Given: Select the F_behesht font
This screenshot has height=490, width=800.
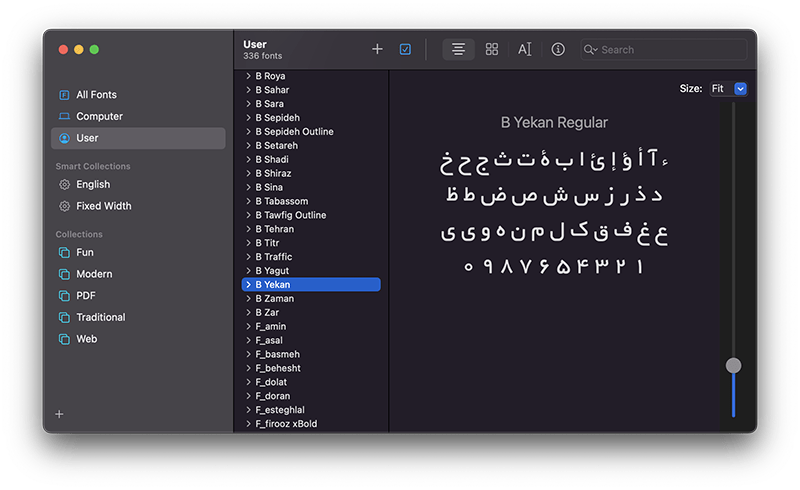Looking at the screenshot, I should 278,368.
